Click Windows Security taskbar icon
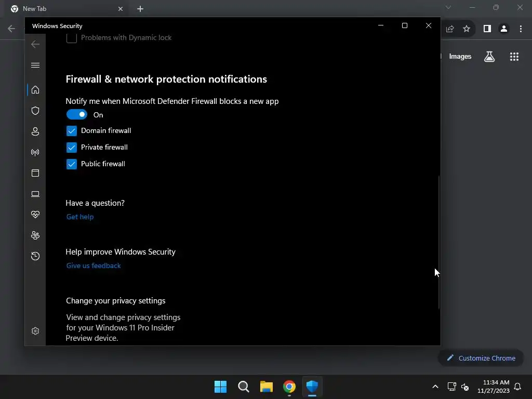This screenshot has width=532, height=399. 312,387
